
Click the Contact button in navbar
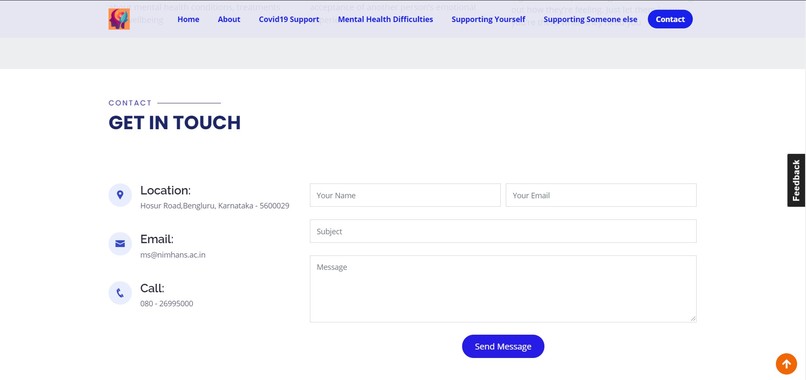tap(670, 19)
